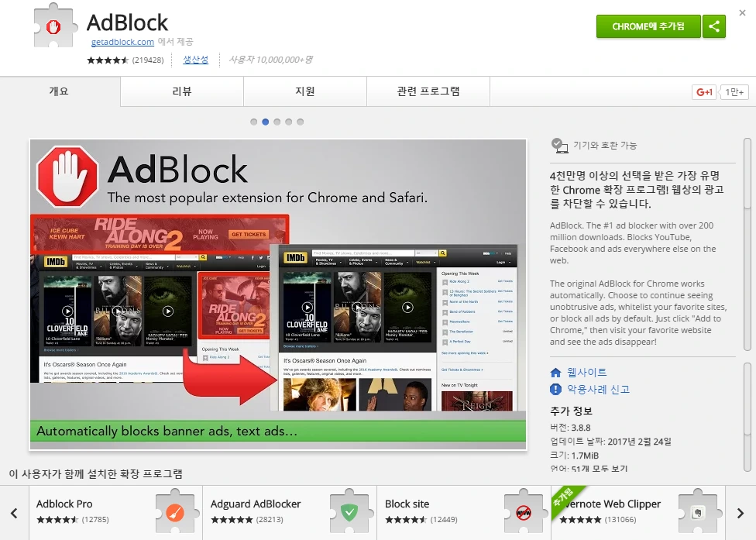Click the share icon next to Chrome button
Image resolution: width=756 pixels, height=540 pixels.
[714, 26]
